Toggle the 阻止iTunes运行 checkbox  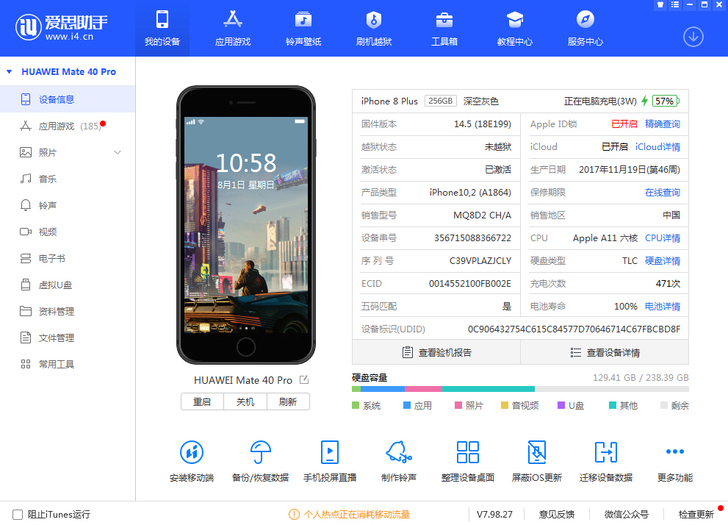click(x=18, y=514)
